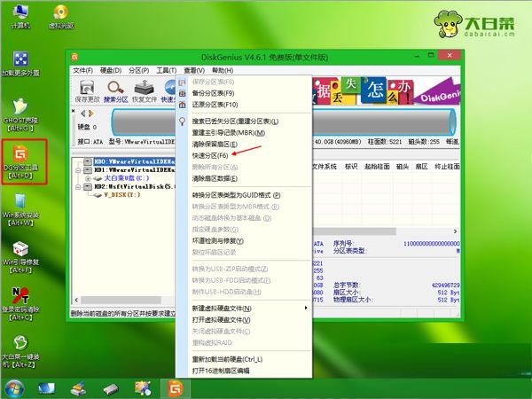Viewport: 532px width, 399px height.
Task: Select 快速分区 (F6) from the menu
Action: [215, 155]
